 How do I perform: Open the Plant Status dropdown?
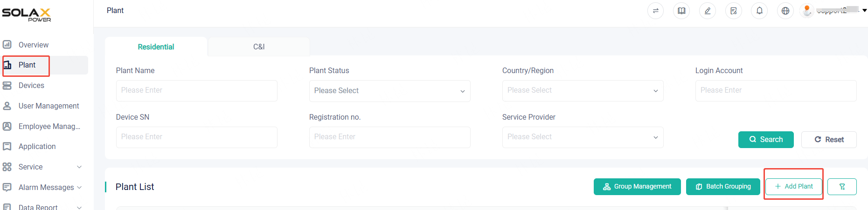pos(389,91)
